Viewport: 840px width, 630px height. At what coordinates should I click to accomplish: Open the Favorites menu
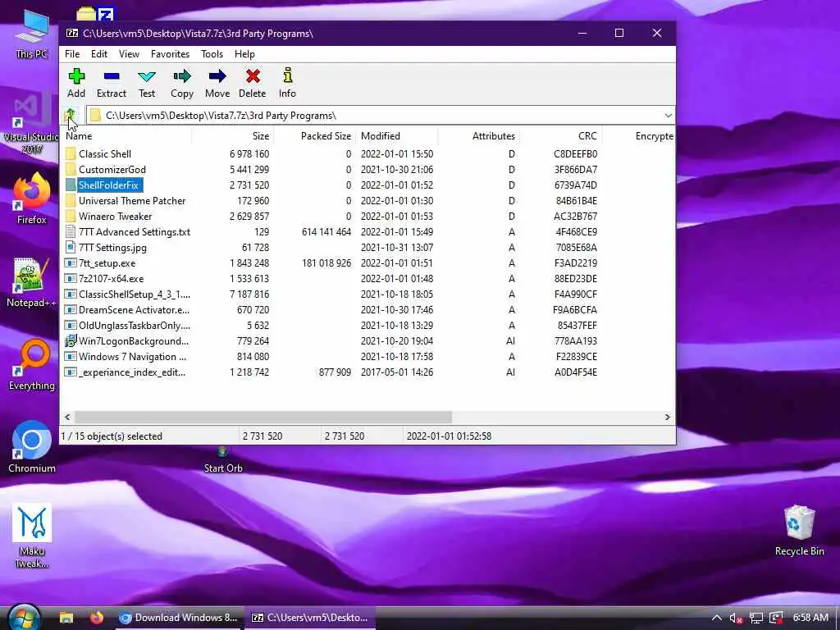pos(170,54)
